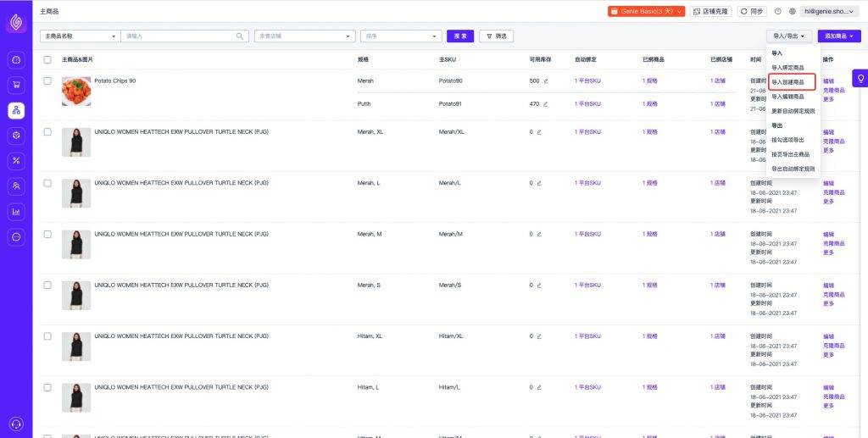
Task: Check the Merah, M UNIQLO row checkbox
Action: [47, 234]
